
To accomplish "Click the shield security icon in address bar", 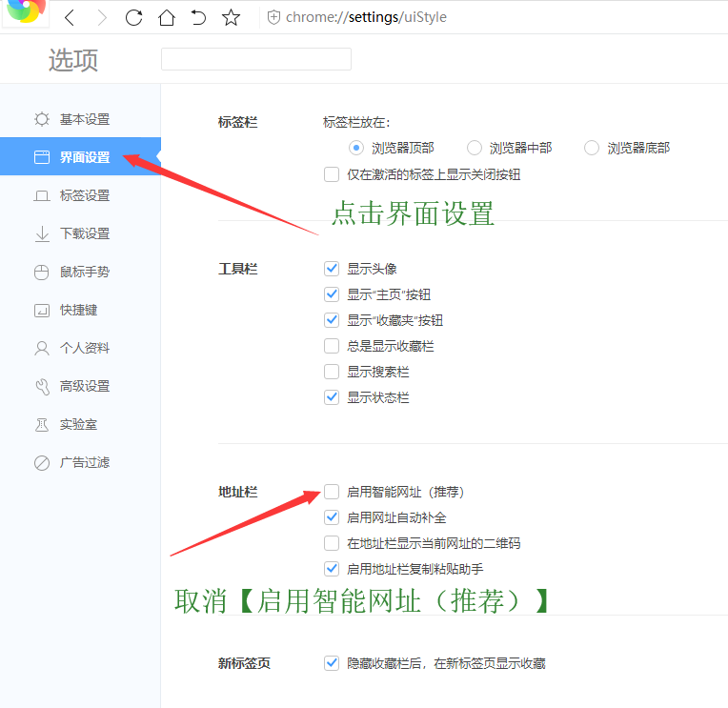I will [274, 17].
